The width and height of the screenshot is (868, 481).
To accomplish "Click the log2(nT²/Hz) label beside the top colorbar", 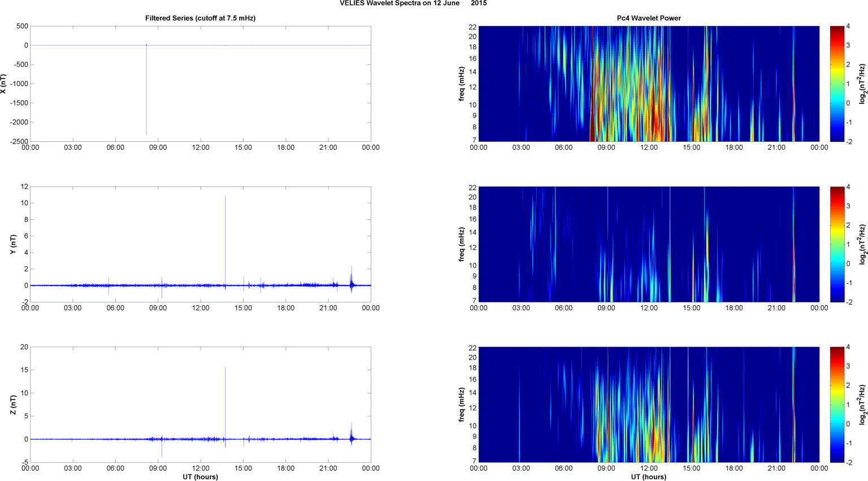I will point(862,84).
